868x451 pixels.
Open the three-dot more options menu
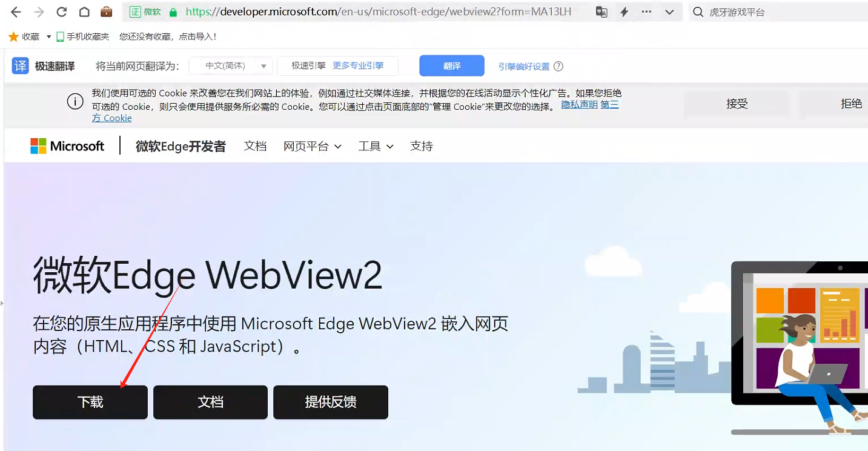tap(646, 12)
